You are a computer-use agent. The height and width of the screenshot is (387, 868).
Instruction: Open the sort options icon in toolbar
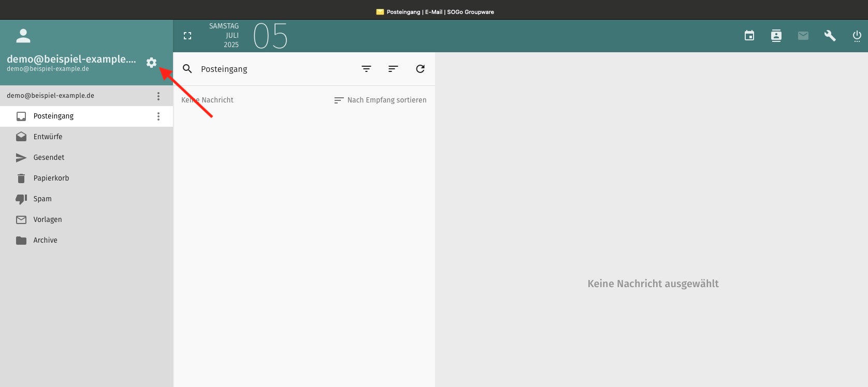click(393, 69)
